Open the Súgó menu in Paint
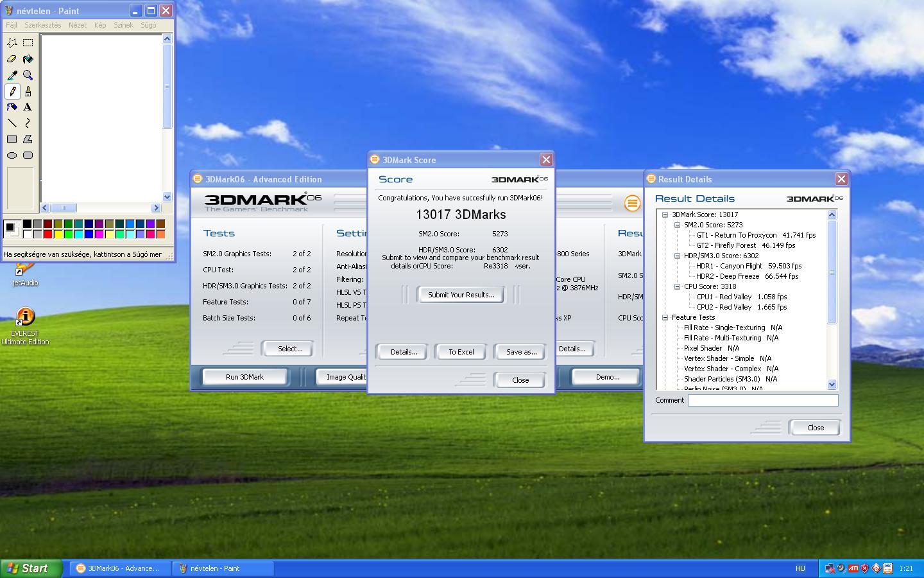Viewport: 924px width, 578px height. pyautogui.click(x=148, y=25)
